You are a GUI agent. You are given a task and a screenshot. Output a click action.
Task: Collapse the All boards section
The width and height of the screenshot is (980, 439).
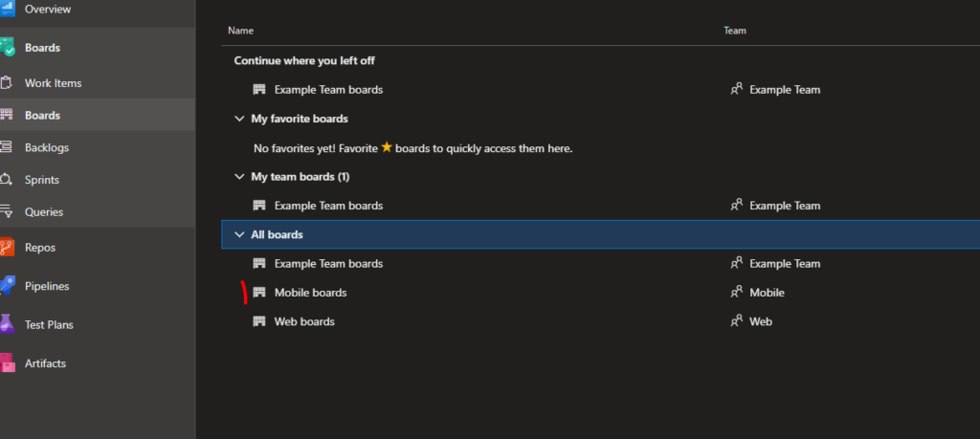[x=238, y=234]
